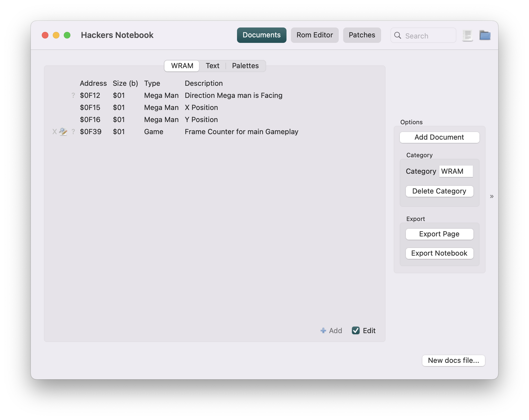Click the question mark icon beside $0F12

click(x=73, y=95)
